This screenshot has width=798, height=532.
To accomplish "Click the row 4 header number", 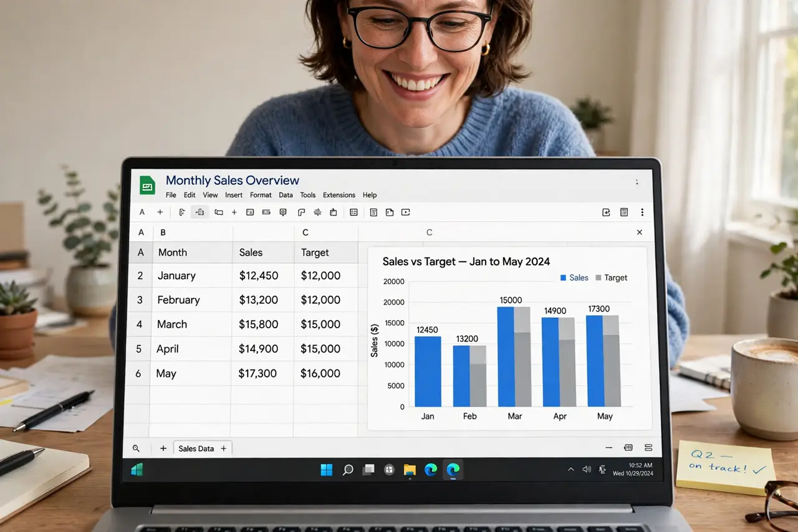I will (x=140, y=324).
